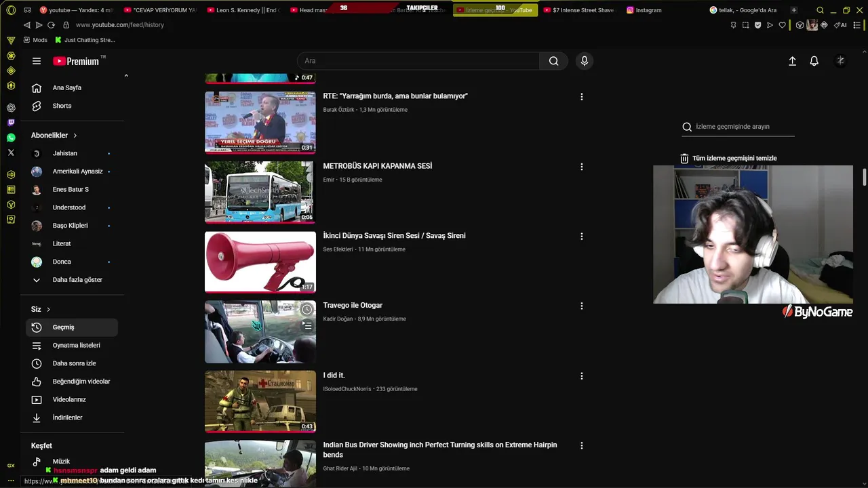Expand the Siz section chevron
This screenshot has height=488, width=868.
click(x=48, y=310)
